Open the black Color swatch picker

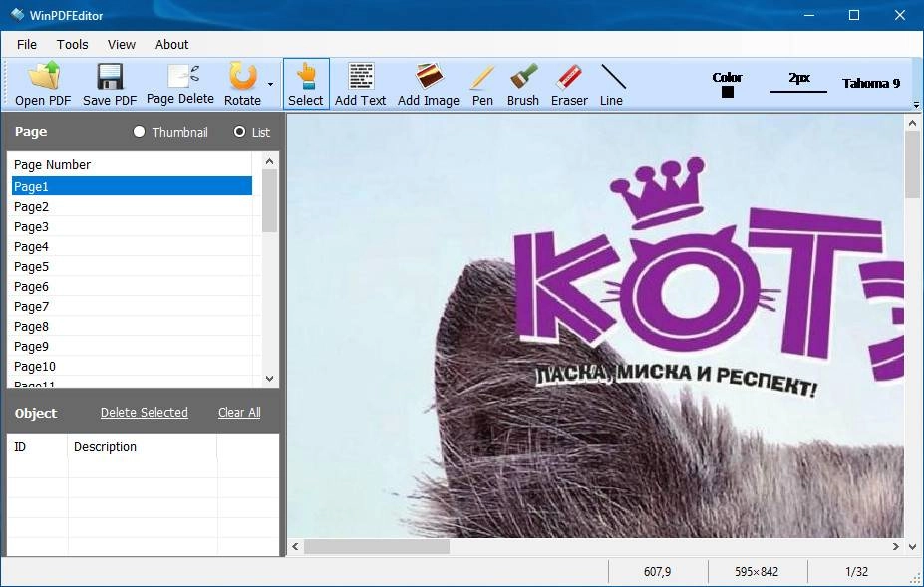pyautogui.click(x=728, y=92)
